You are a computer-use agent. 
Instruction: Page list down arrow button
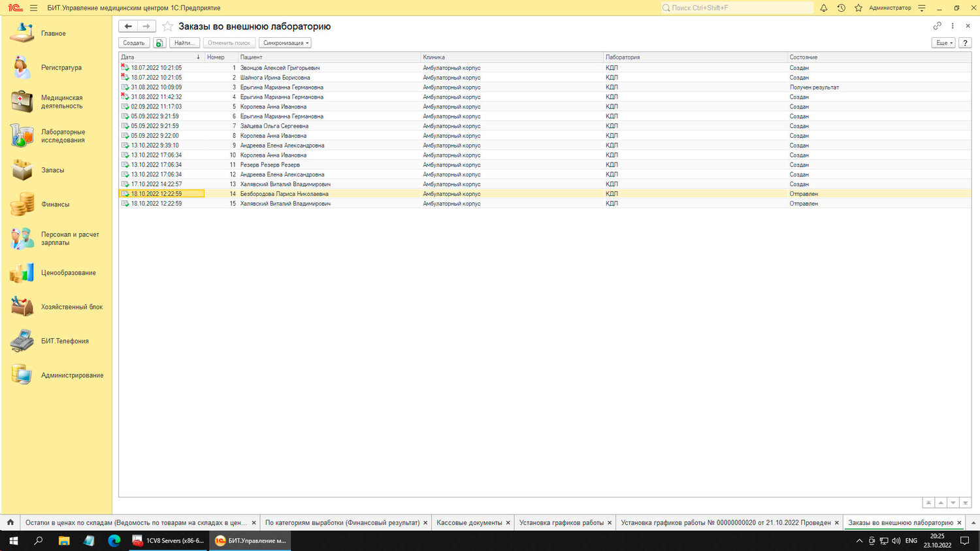click(x=953, y=503)
